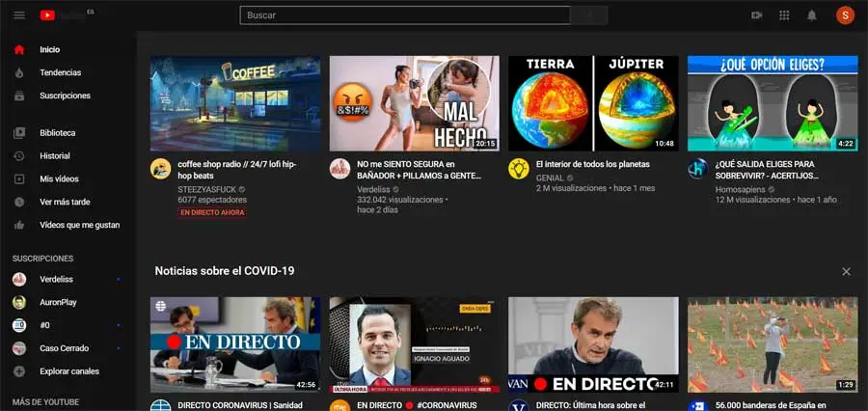
Task: Open "El interior de todos los planetas" title
Action: pyautogui.click(x=593, y=165)
